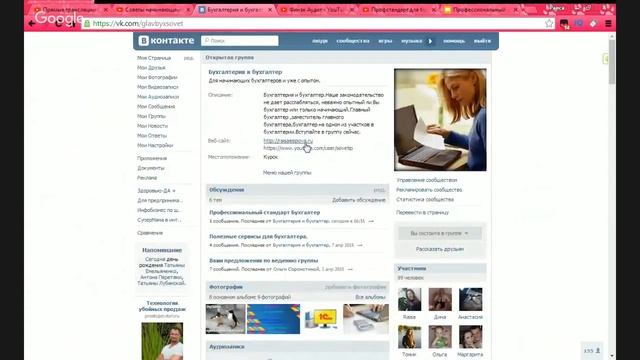Open 'Здоровью-ДА' sidebar group link

coord(156,191)
